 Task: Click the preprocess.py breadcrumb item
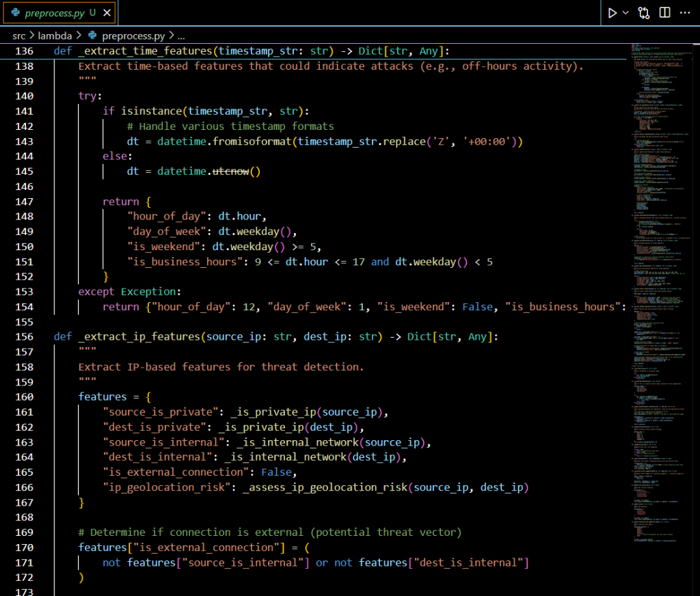(133, 36)
